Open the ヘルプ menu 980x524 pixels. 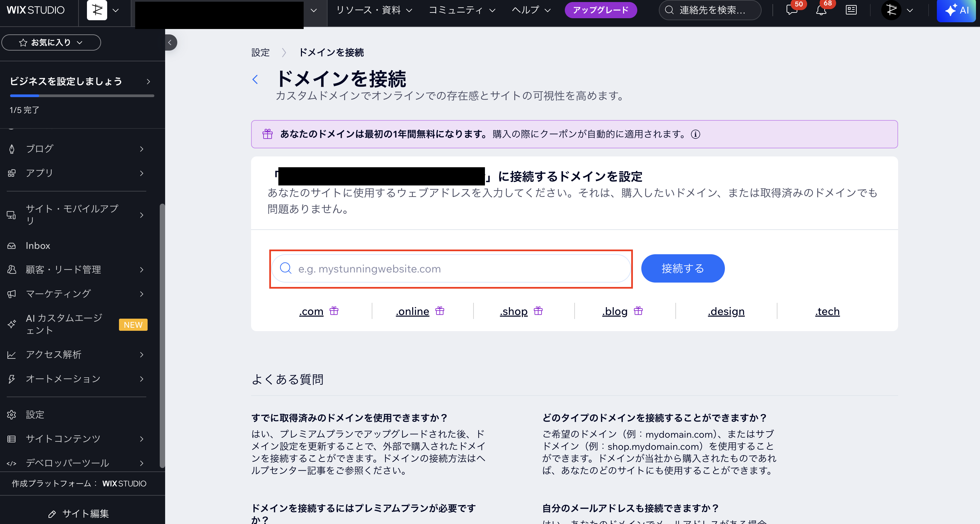531,10
